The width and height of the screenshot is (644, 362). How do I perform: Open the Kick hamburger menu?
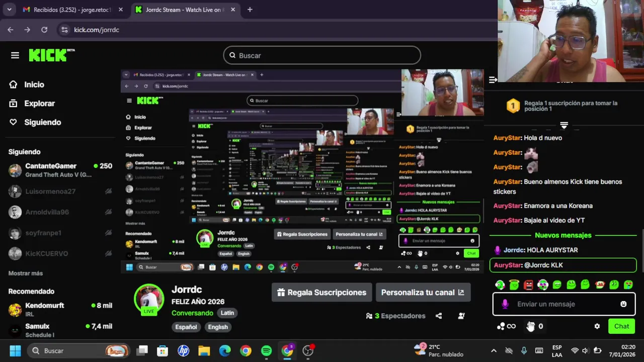pos(15,55)
